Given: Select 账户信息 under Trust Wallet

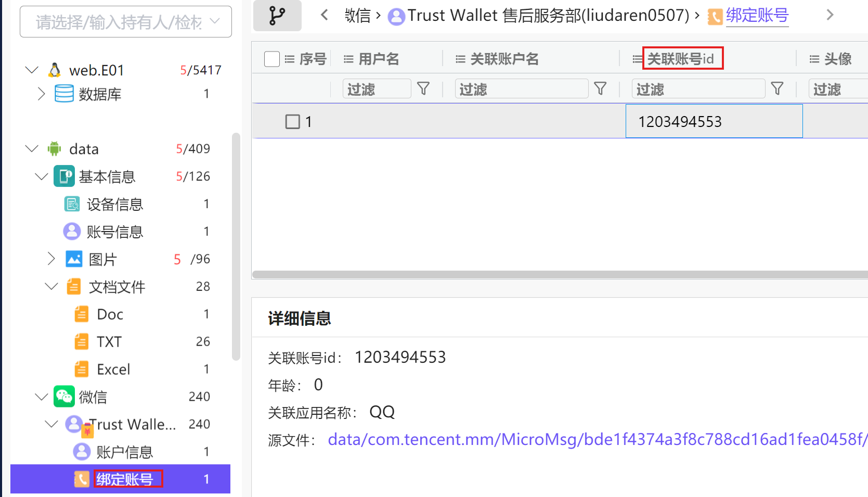Looking at the screenshot, I should pos(124,452).
